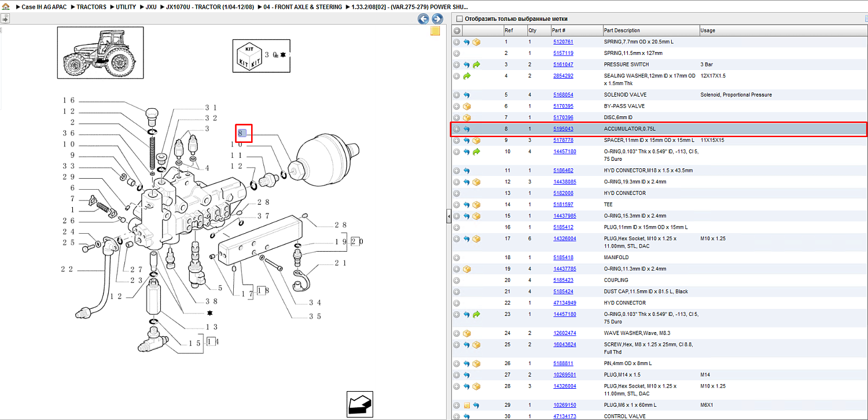Sort table by Usage column header
The image size is (868, 420).
[708, 31]
